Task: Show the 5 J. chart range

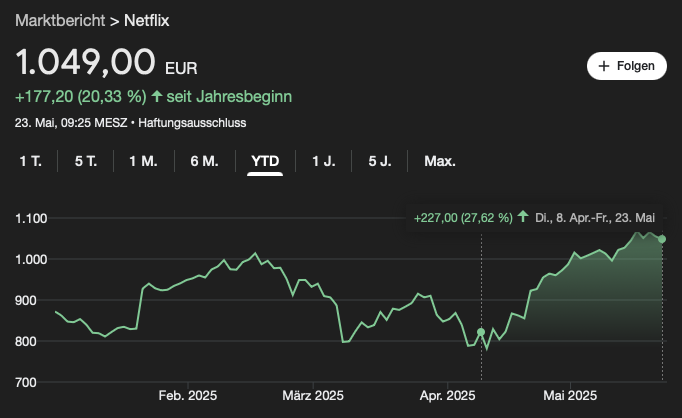Action: 380,161
